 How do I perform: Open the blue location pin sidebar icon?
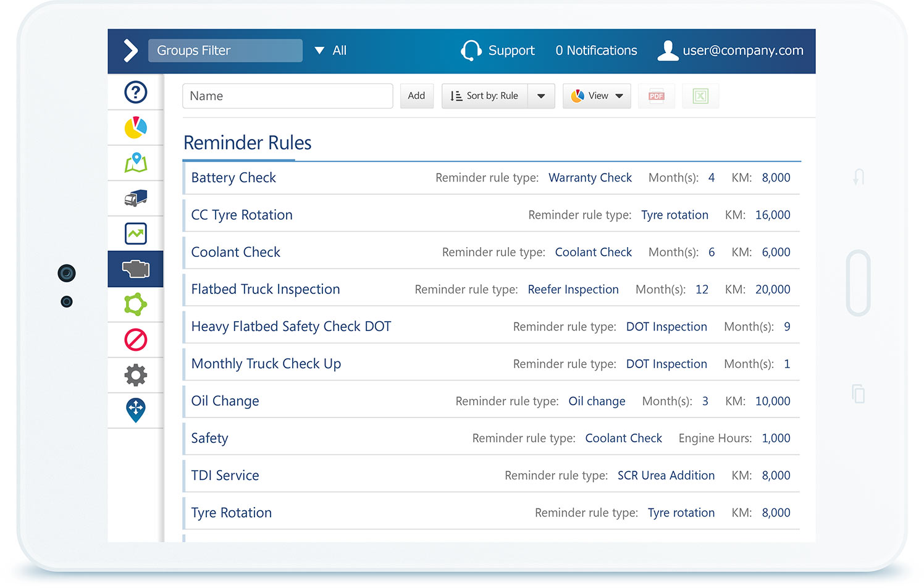click(136, 410)
